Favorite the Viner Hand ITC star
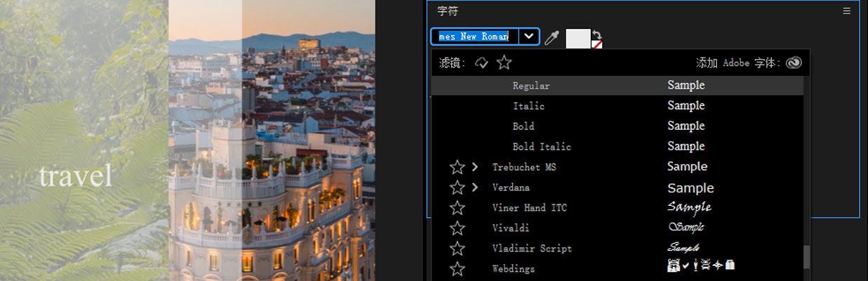Image resolution: width=868 pixels, height=281 pixels. [x=458, y=208]
